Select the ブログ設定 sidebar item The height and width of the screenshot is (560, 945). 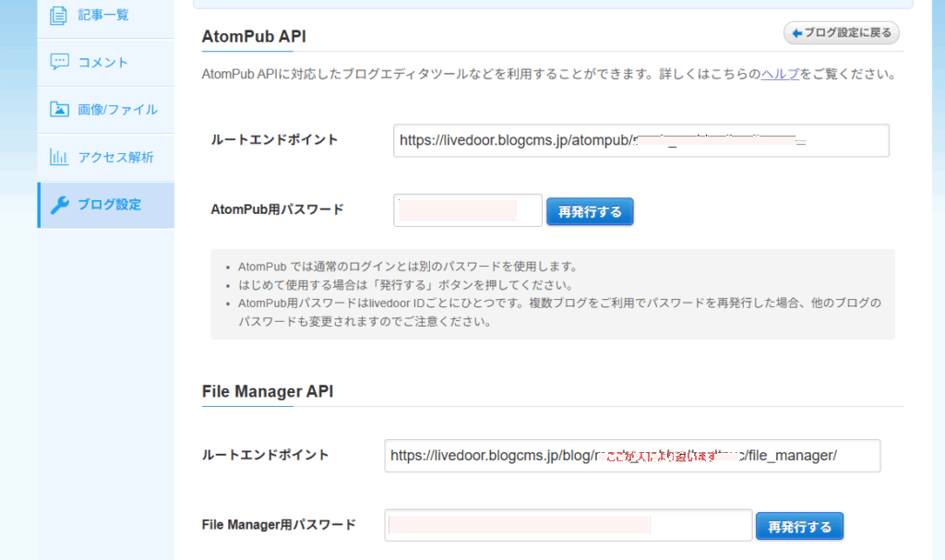(109, 205)
